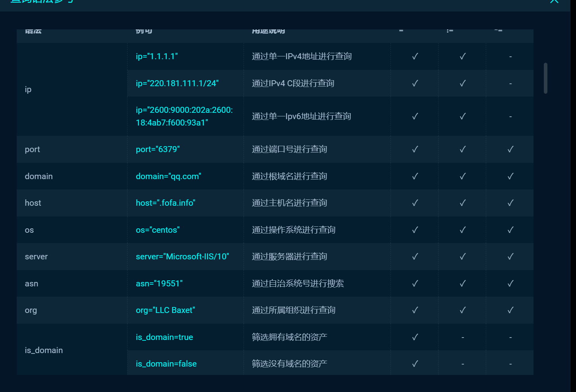The height and width of the screenshot is (392, 576).
Task: Click the "*=" checkmark in the org row
Action: pyautogui.click(x=510, y=310)
